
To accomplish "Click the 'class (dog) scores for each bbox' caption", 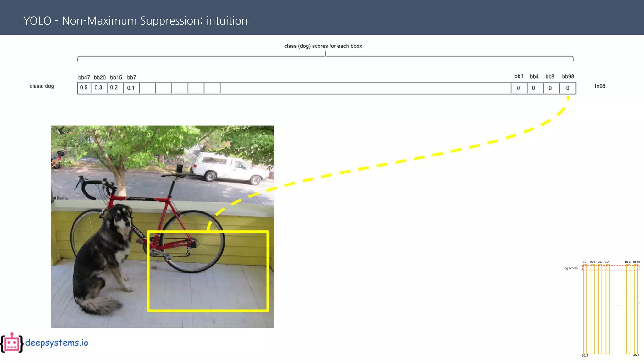I will click(323, 46).
